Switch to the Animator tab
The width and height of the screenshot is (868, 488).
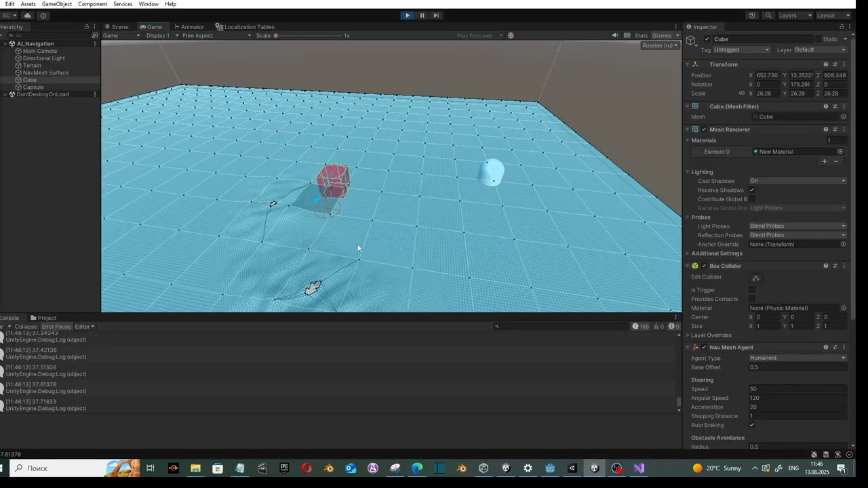pos(189,27)
